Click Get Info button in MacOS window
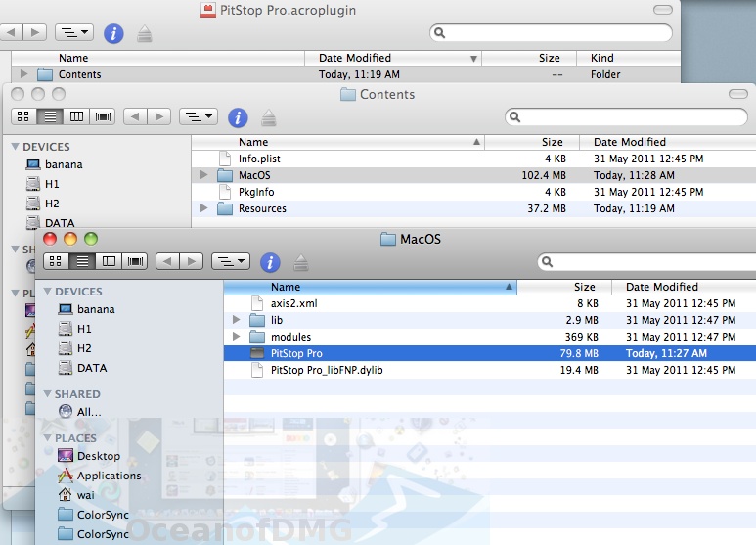This screenshot has height=545, width=756. [270, 262]
